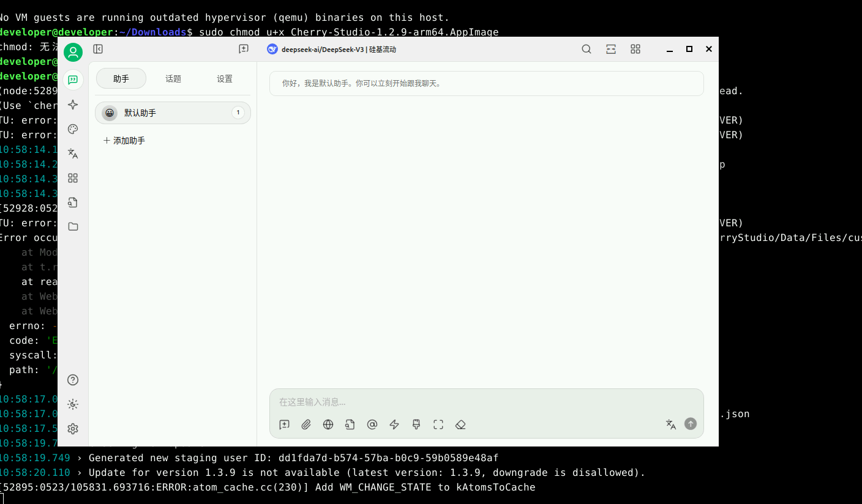Switch to the 设置 tab

click(225, 78)
